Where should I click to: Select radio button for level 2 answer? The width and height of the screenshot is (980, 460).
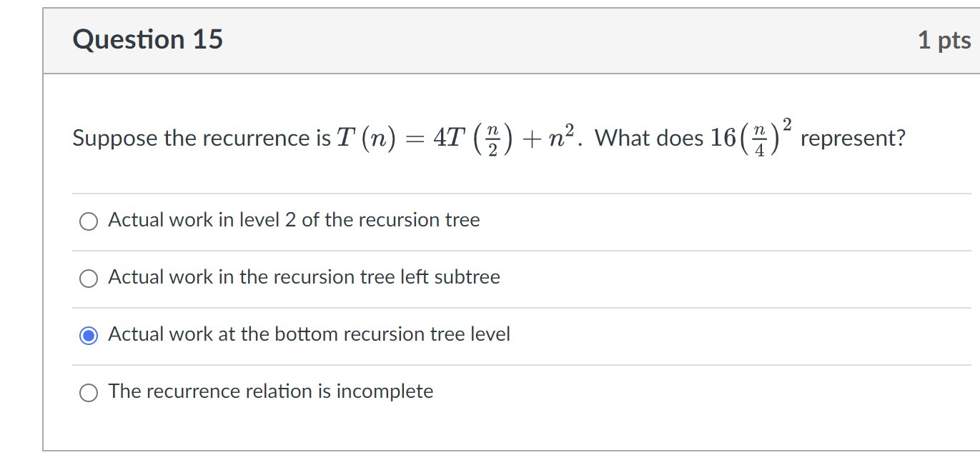[89, 221]
